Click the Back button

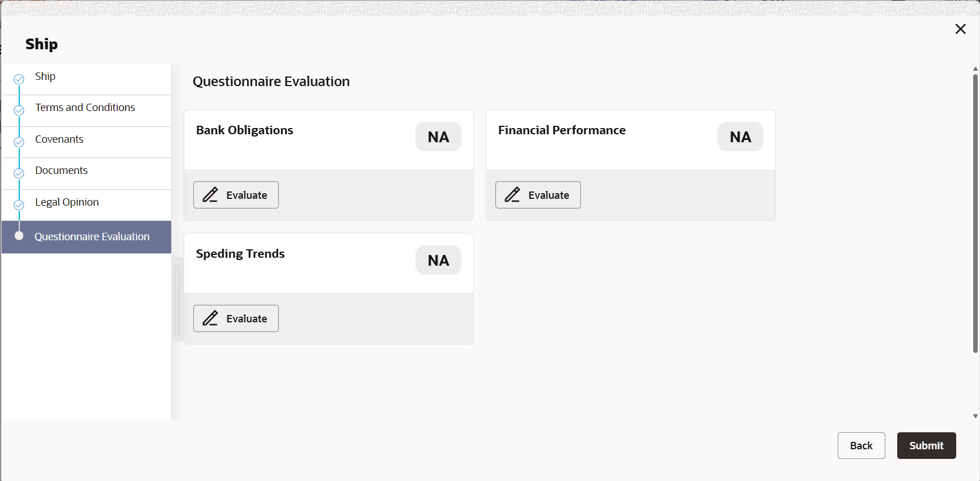click(861, 445)
